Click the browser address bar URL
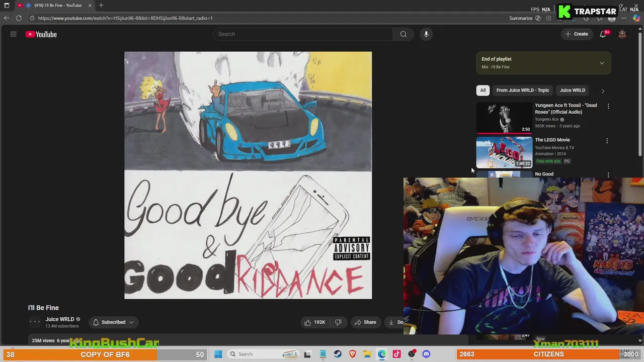 [125, 18]
